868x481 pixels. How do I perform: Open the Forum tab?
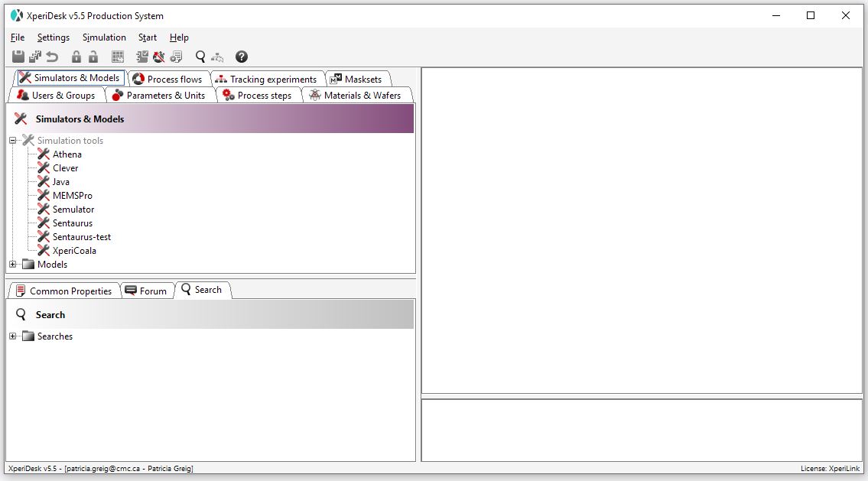pos(146,291)
